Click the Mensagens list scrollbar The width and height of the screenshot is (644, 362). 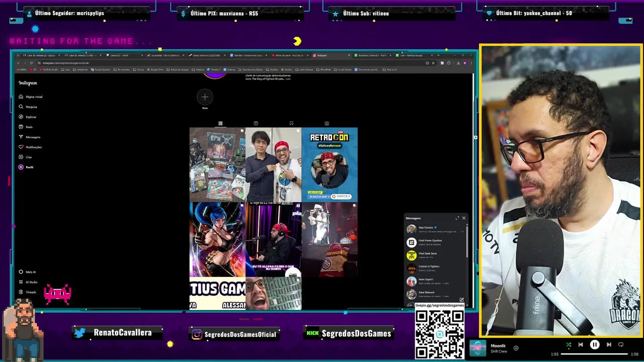(x=467, y=241)
